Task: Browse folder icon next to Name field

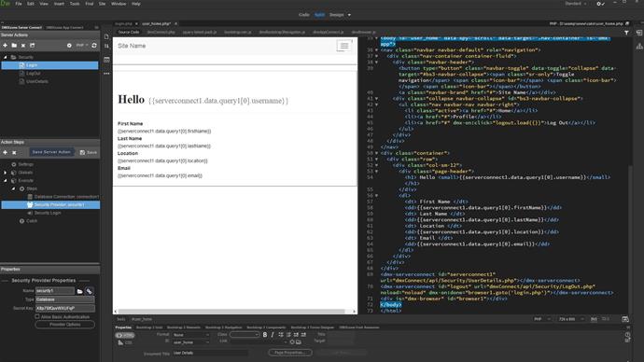Action: (79, 291)
